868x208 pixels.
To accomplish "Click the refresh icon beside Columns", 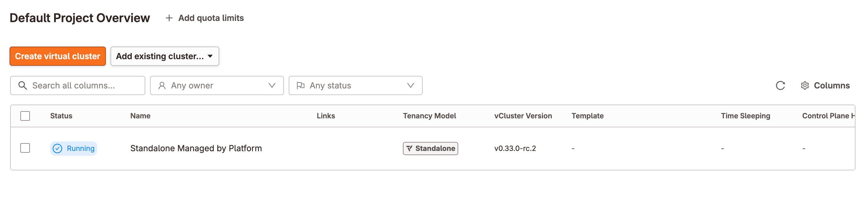I will click(x=780, y=86).
